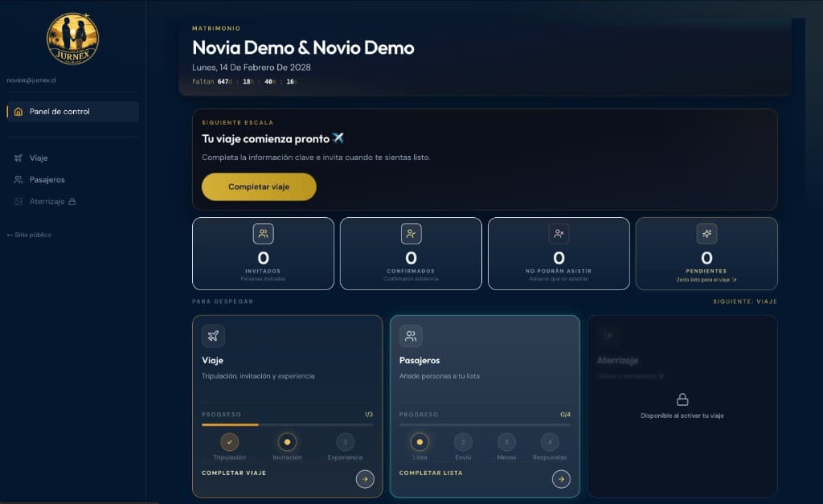Screen dimensions: 823x504
Task: Open Pasajeros in the sidebar
Action: coord(47,179)
